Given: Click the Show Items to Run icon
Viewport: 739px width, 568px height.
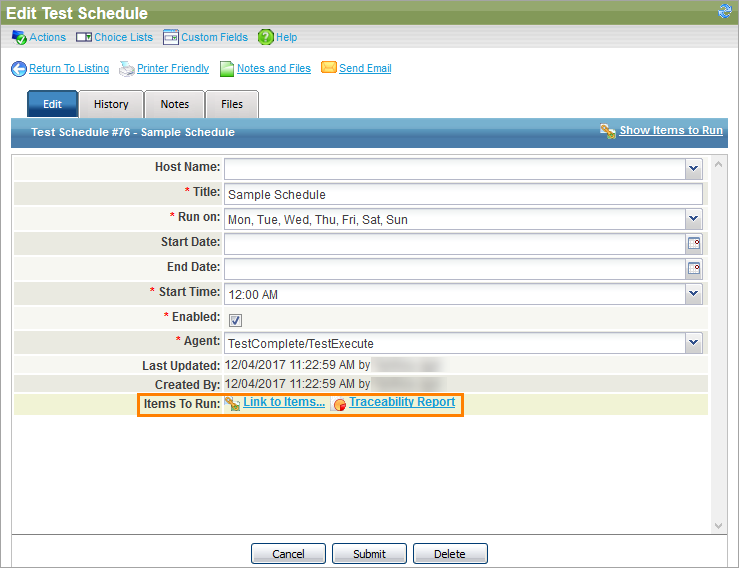Looking at the screenshot, I should pos(608,131).
